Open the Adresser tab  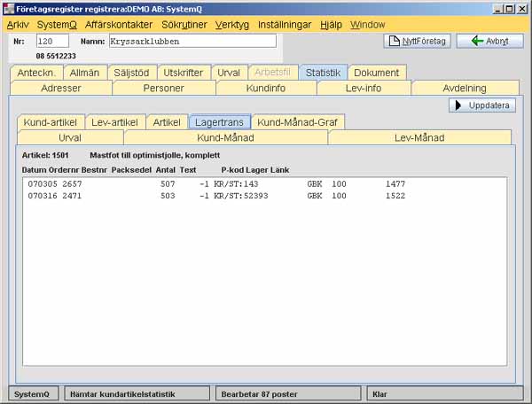tap(61, 88)
